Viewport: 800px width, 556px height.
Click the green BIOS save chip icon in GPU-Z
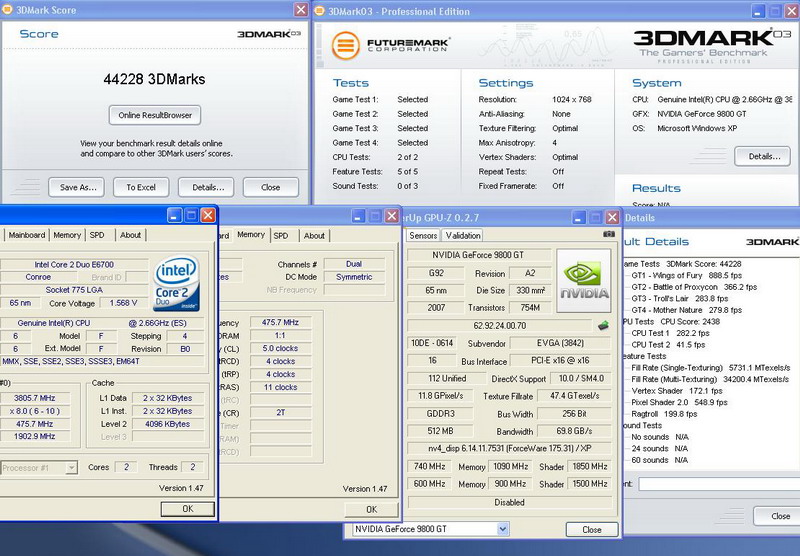603,325
